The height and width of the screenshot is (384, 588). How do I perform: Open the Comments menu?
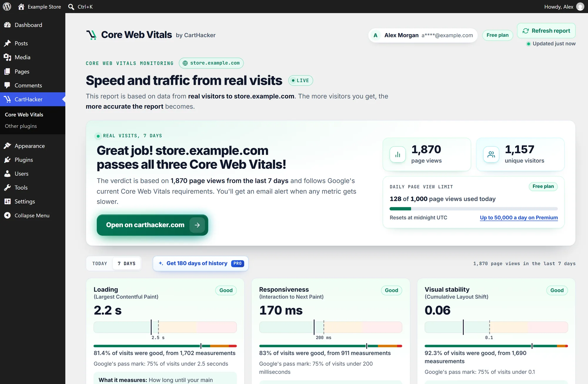(x=33, y=85)
